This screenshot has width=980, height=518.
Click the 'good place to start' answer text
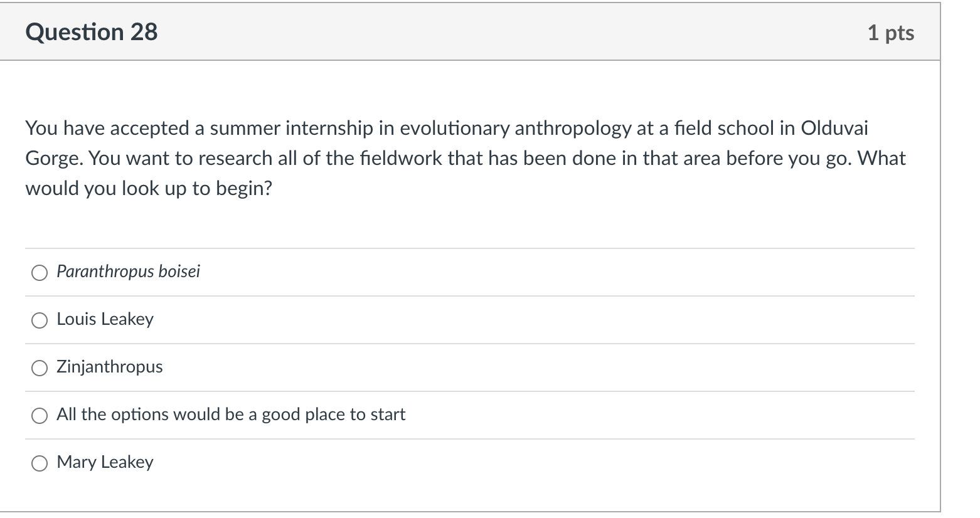333,415
